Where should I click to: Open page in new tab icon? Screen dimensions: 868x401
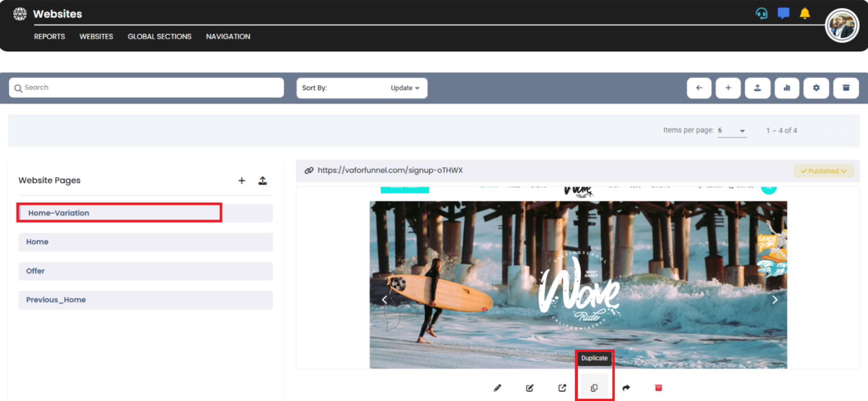coord(562,388)
